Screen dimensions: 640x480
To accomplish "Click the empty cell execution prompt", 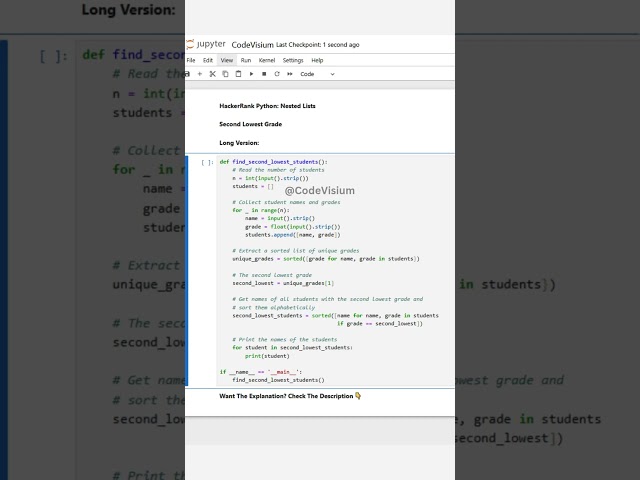I will pyautogui.click(x=207, y=162).
